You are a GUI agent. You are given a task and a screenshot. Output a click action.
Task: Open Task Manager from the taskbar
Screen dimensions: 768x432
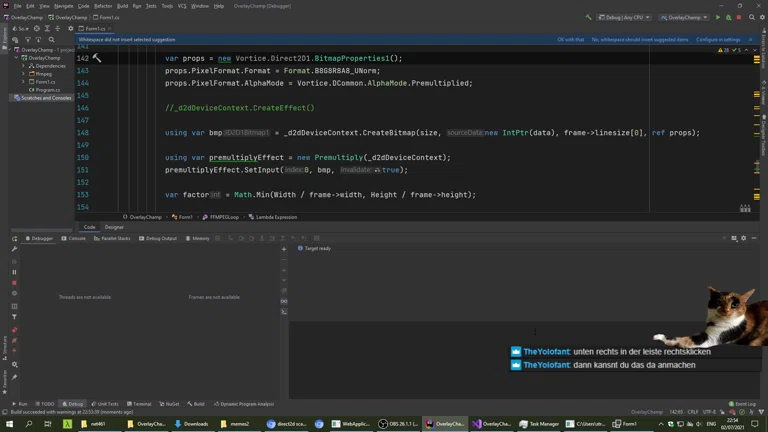pyautogui.click(x=539, y=424)
